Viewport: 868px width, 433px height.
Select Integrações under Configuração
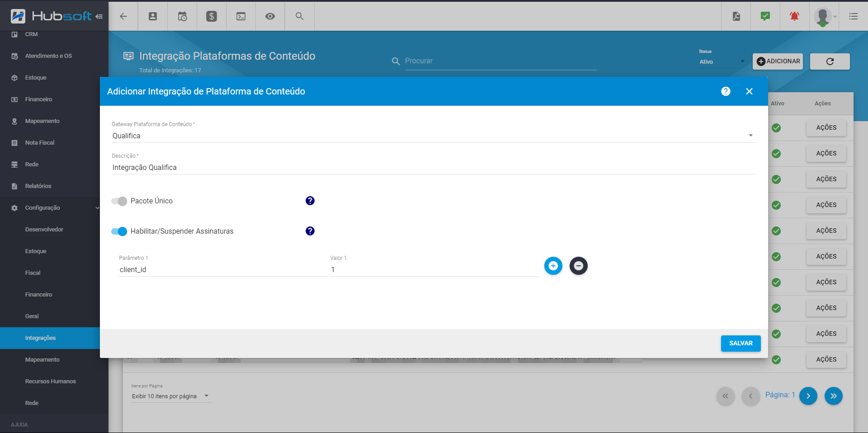coord(50,338)
